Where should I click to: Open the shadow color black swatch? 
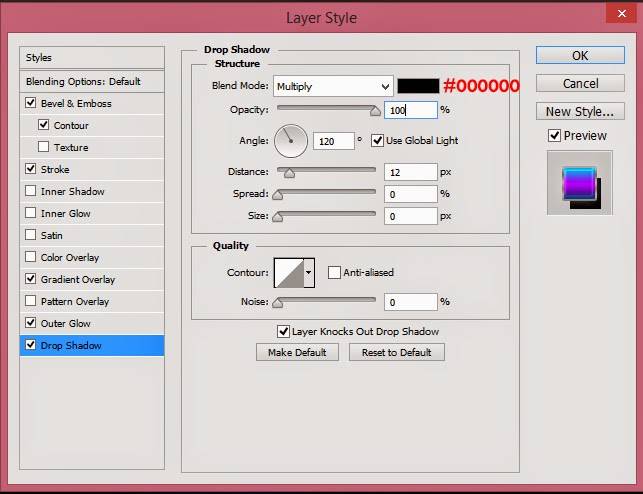pos(416,86)
